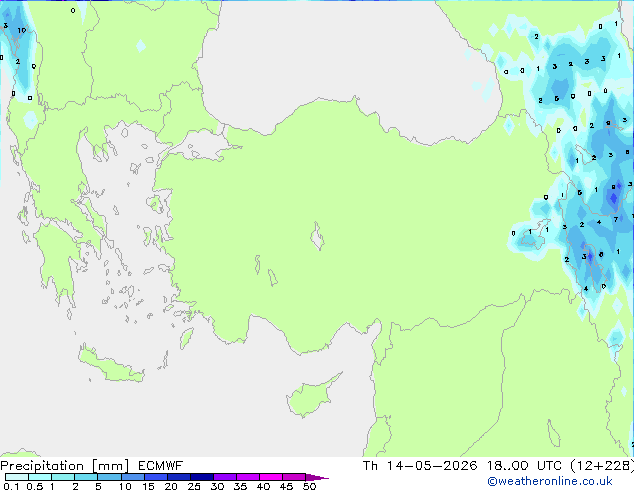The image size is (634, 490).
Task: Select the 0.5–1 mm legend color box
Action: [x=40, y=477]
